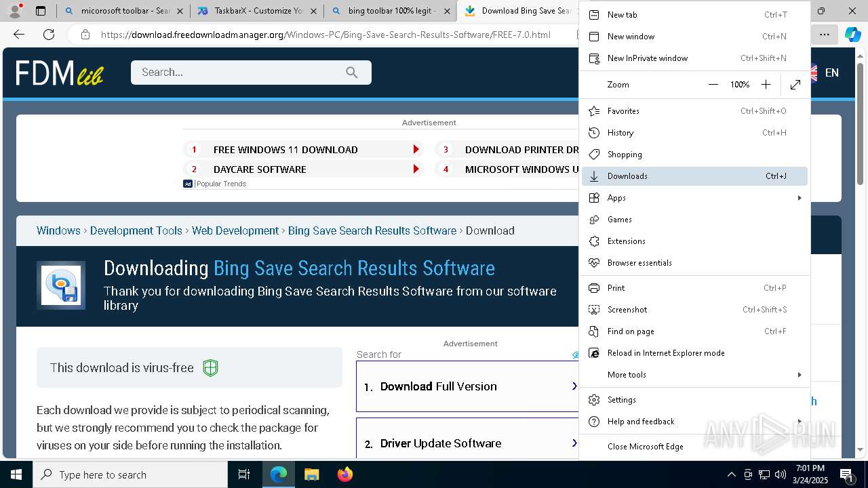Go back with the browser back arrow
This screenshot has width=868, height=488.
pyautogui.click(x=19, y=35)
